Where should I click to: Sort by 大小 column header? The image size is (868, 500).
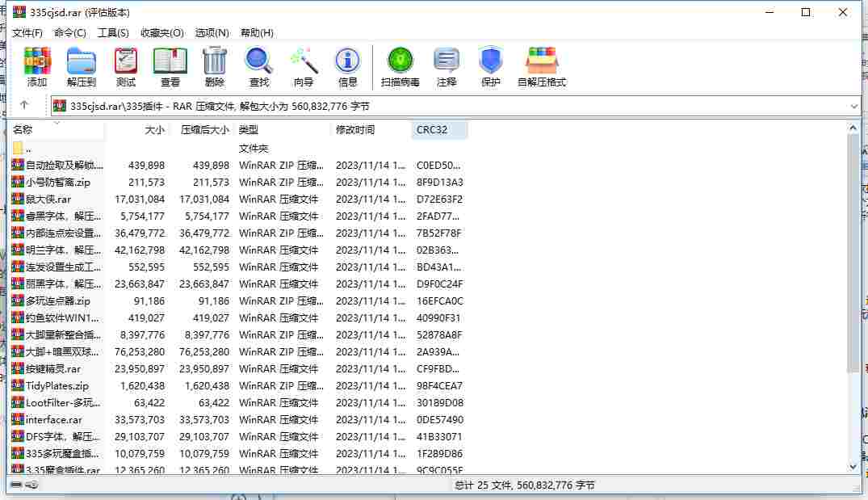pos(137,129)
